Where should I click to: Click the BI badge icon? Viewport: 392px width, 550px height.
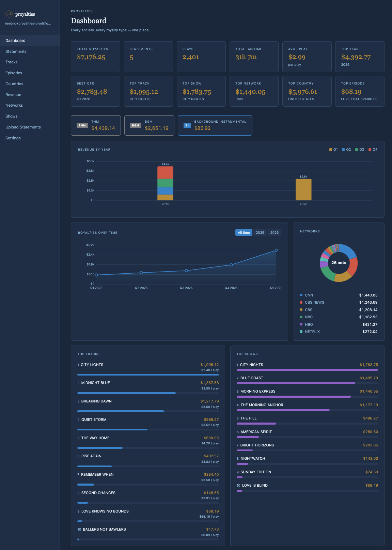coord(187,125)
